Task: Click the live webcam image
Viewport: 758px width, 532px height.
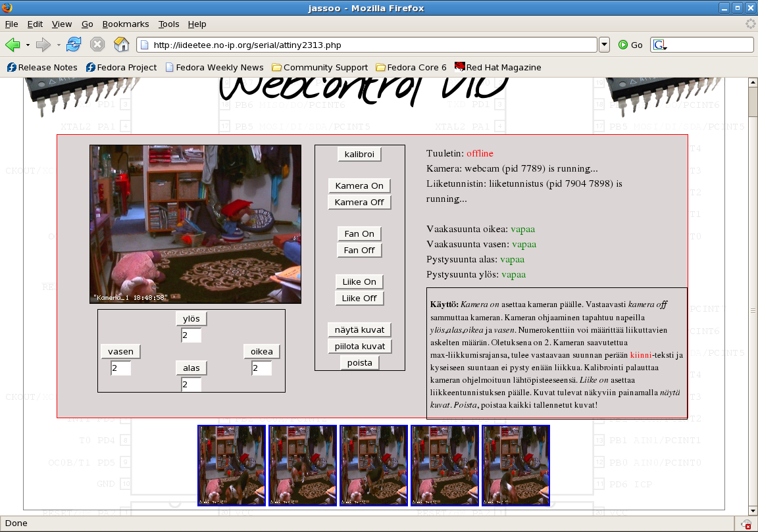Action: click(195, 224)
